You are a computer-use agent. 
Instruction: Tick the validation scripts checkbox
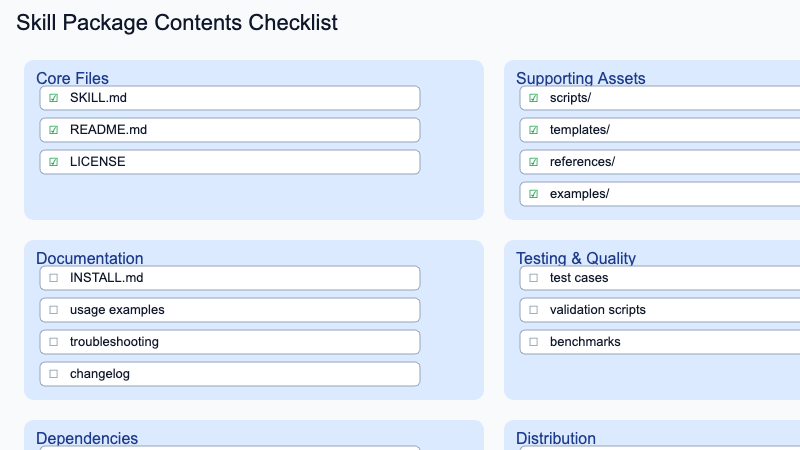(534, 310)
